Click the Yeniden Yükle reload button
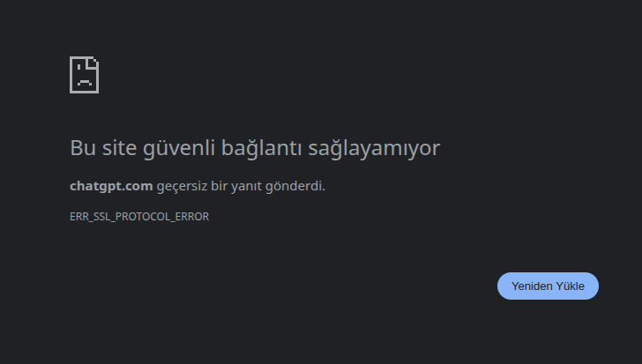The height and width of the screenshot is (364, 642). (x=548, y=286)
